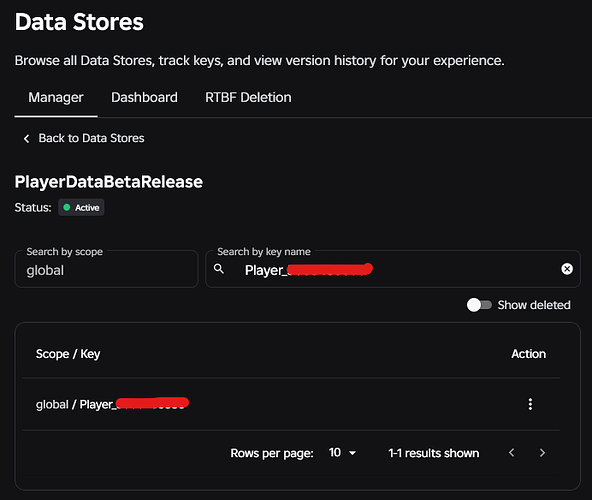Viewport: 592px width, 500px height.
Task: Switch to the Dashboard tab
Action: (144, 97)
